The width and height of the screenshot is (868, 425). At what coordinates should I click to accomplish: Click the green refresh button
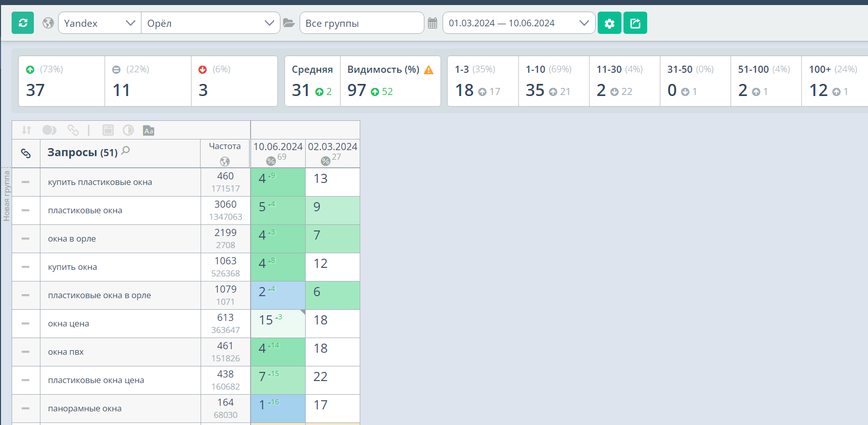pos(23,23)
